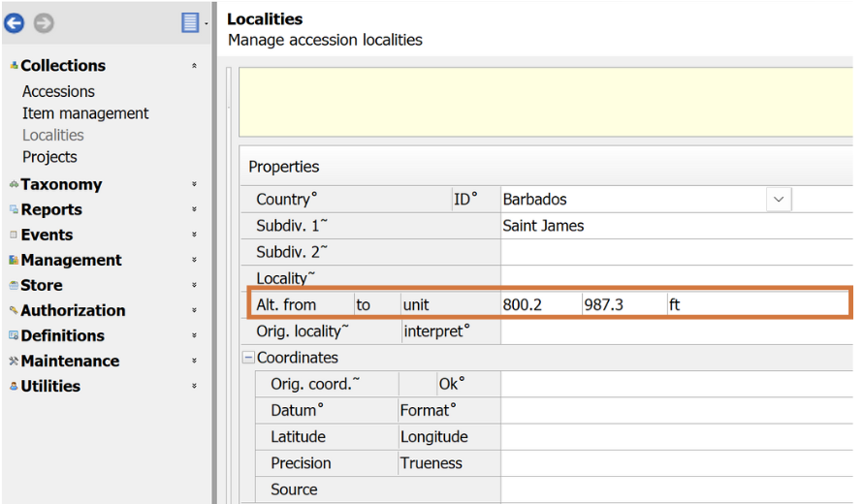The image size is (863, 504).
Task: Open the Maintenance menu heading
Action: (70, 361)
